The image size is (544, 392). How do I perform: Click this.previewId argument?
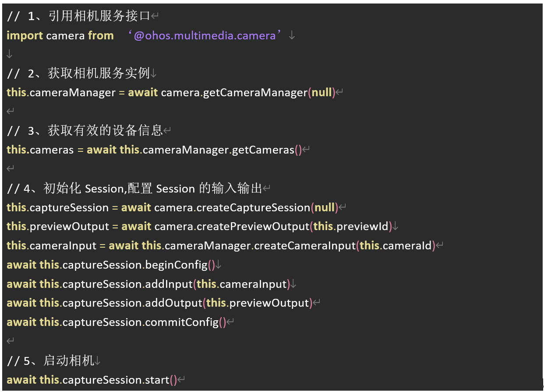pos(351,227)
